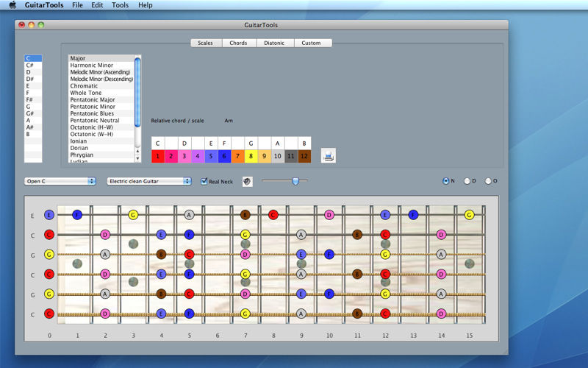Click the pink D note at fret 10 on top E string
Image resolution: width=588 pixels, height=368 pixels.
point(329,215)
